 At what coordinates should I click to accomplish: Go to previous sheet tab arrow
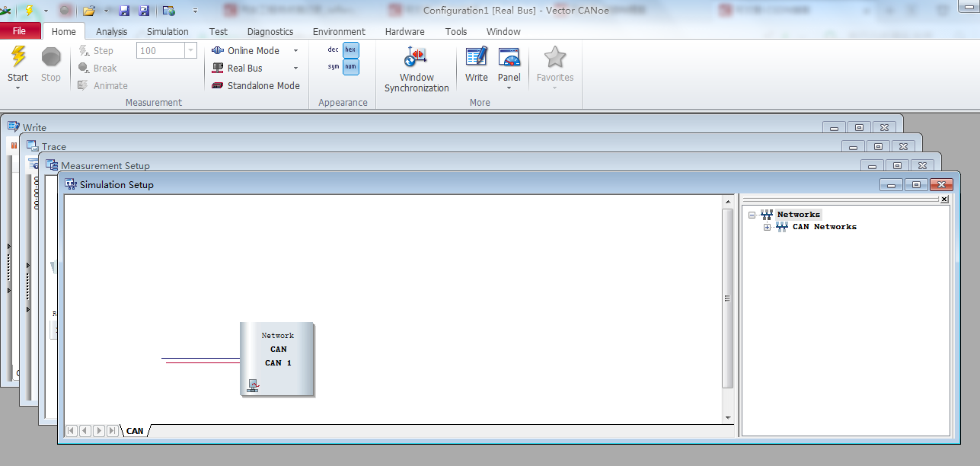click(85, 431)
